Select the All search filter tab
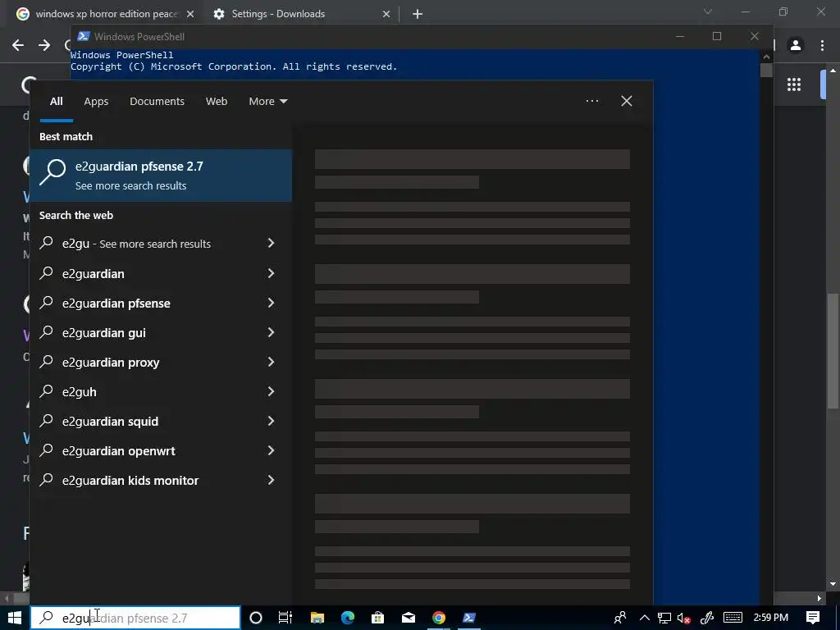840x630 pixels. click(57, 101)
